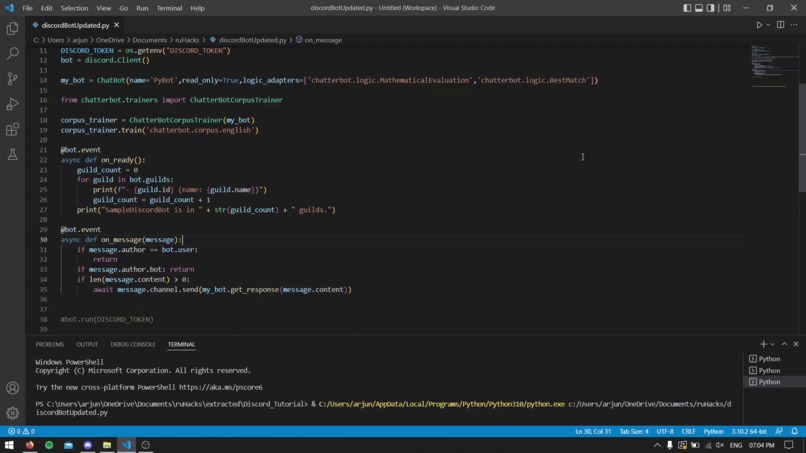Open the Manage gear settings icon
This screenshot has width=806, height=453.
[12, 412]
